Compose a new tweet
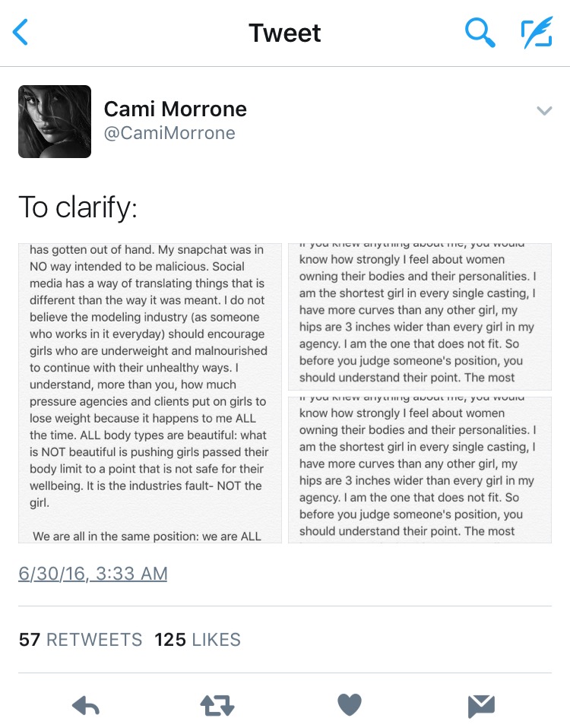Screen dimensions: 570x728 pyautogui.click(x=537, y=33)
